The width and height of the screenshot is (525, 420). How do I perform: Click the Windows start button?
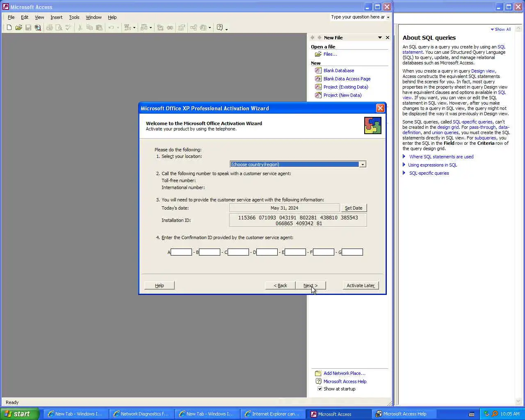click(20, 414)
